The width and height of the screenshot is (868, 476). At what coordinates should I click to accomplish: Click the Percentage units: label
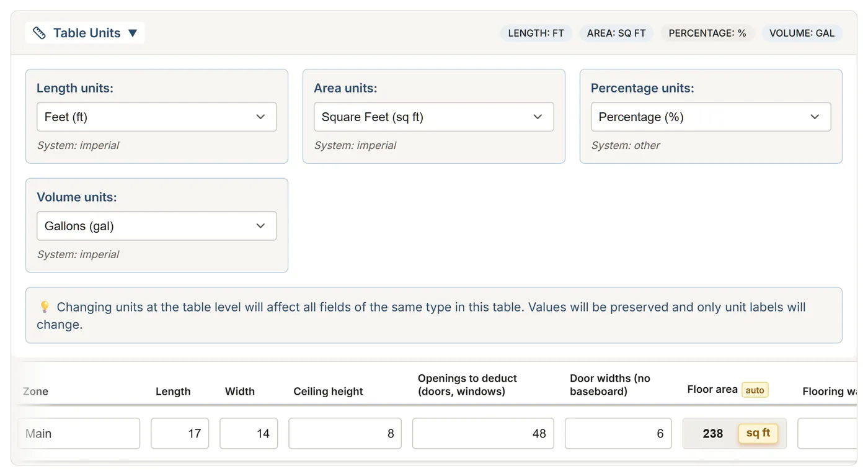[x=642, y=88]
